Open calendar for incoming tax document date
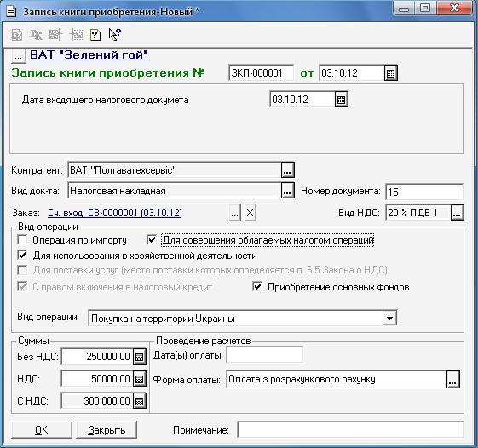The width and height of the screenshot is (478, 448). [341, 100]
